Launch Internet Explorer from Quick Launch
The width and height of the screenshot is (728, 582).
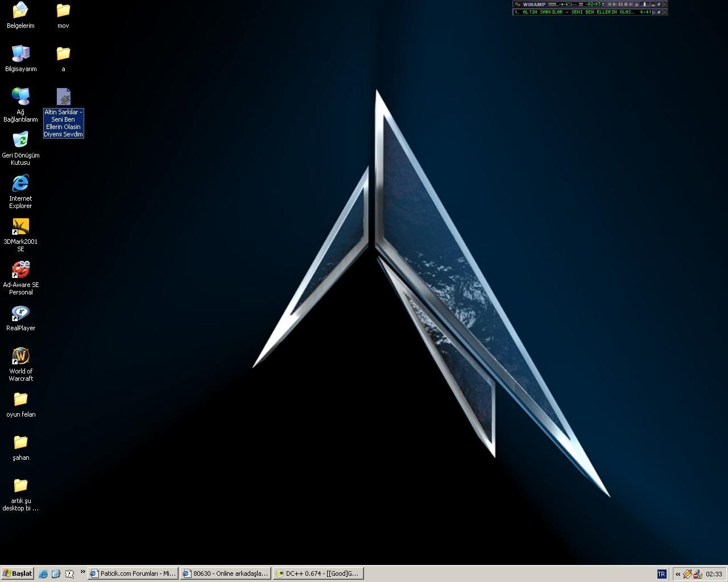43,574
